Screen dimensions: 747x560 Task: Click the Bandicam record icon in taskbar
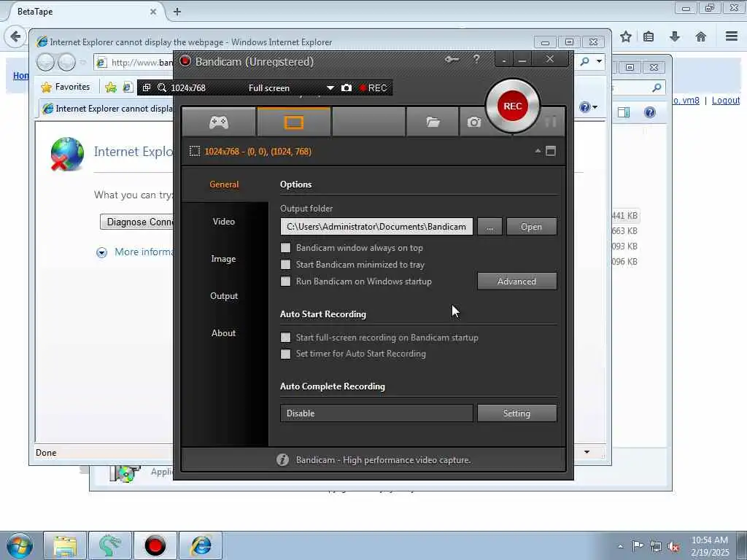[x=155, y=545]
